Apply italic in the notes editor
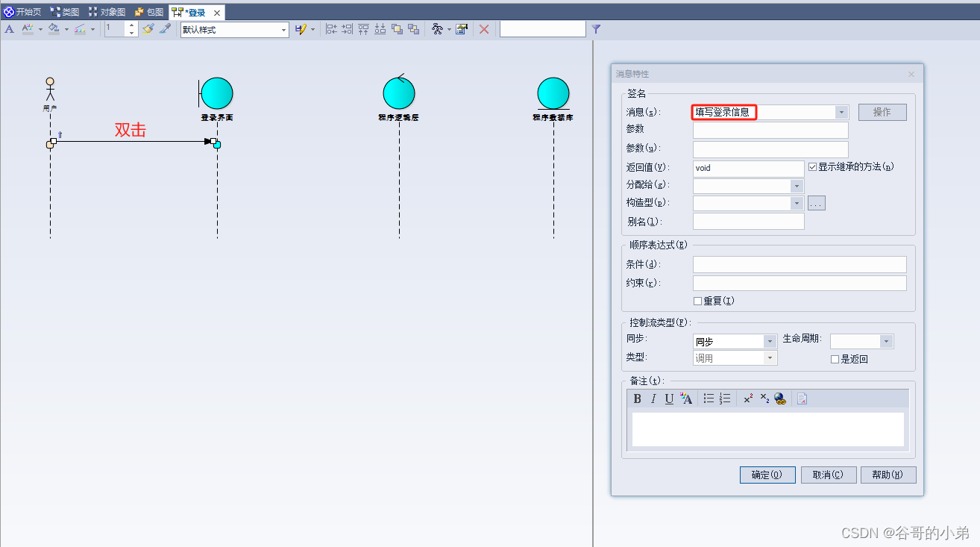 point(653,399)
